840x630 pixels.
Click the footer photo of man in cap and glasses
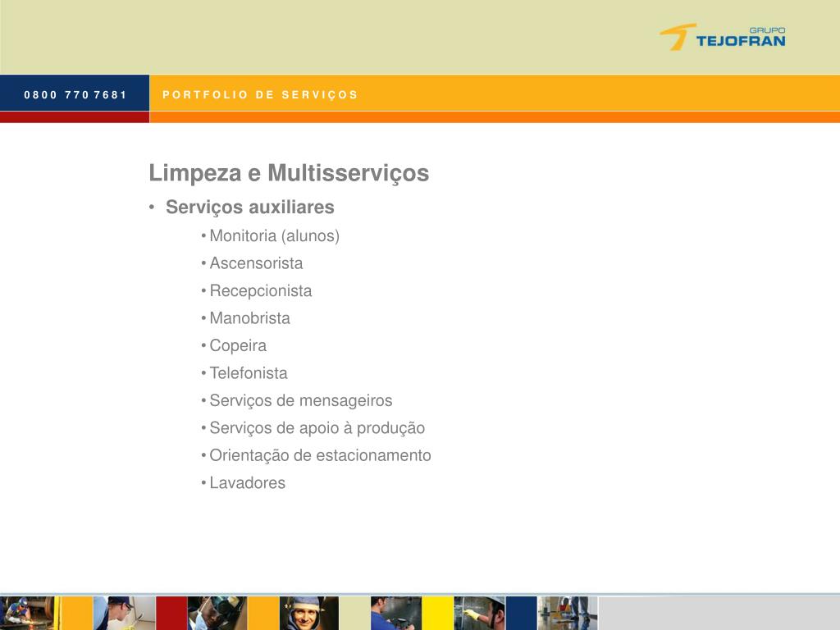tap(125, 613)
